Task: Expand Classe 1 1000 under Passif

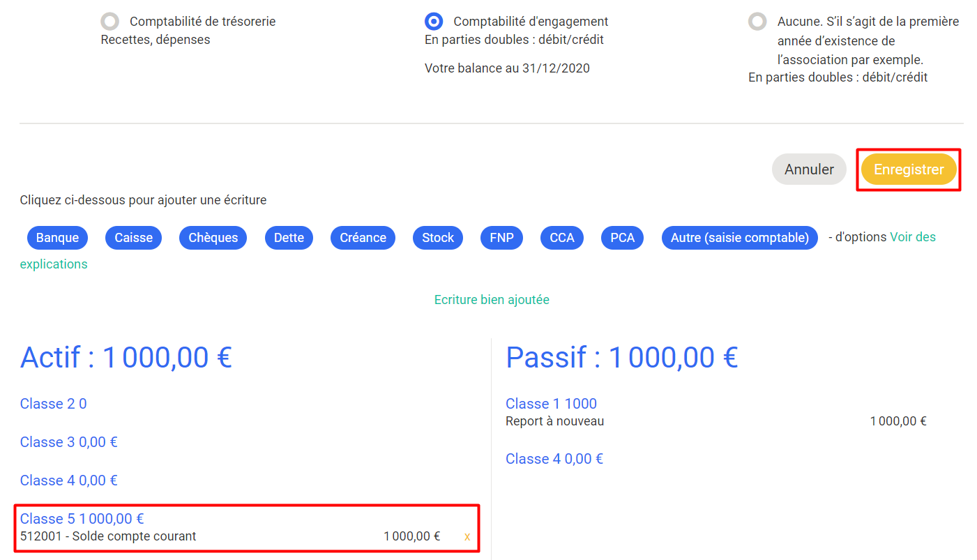Action: click(551, 403)
